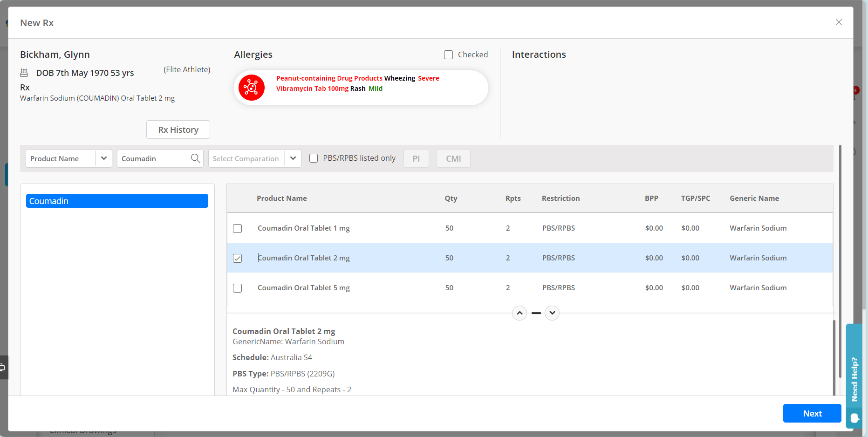Click the Product Name column header
Image resolution: width=868 pixels, height=437 pixels.
coord(282,198)
